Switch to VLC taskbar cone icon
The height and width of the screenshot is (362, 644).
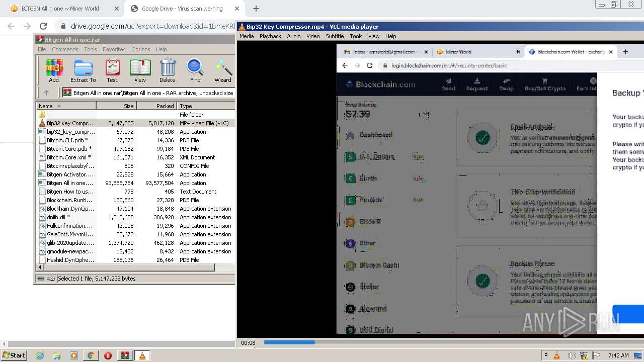[142, 355]
